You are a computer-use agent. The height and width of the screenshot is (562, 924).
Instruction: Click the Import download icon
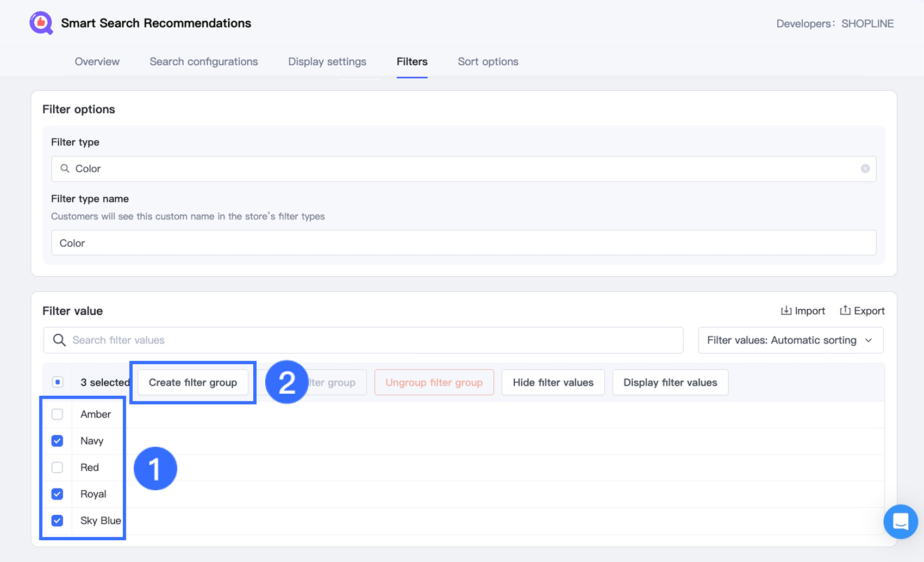pyautogui.click(x=786, y=310)
